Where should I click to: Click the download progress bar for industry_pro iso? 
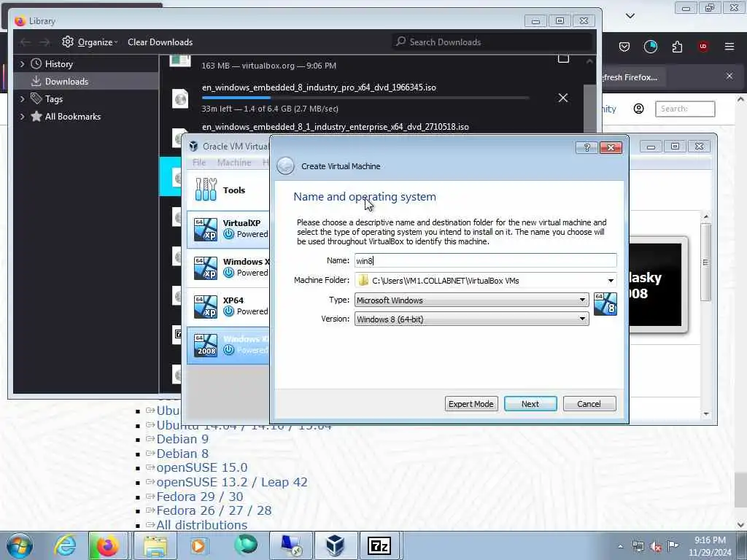365,98
